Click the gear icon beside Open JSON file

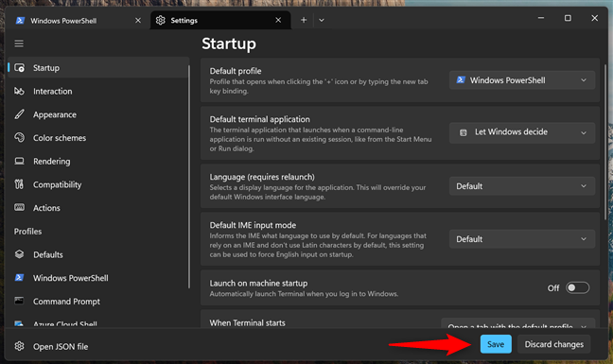(x=19, y=346)
